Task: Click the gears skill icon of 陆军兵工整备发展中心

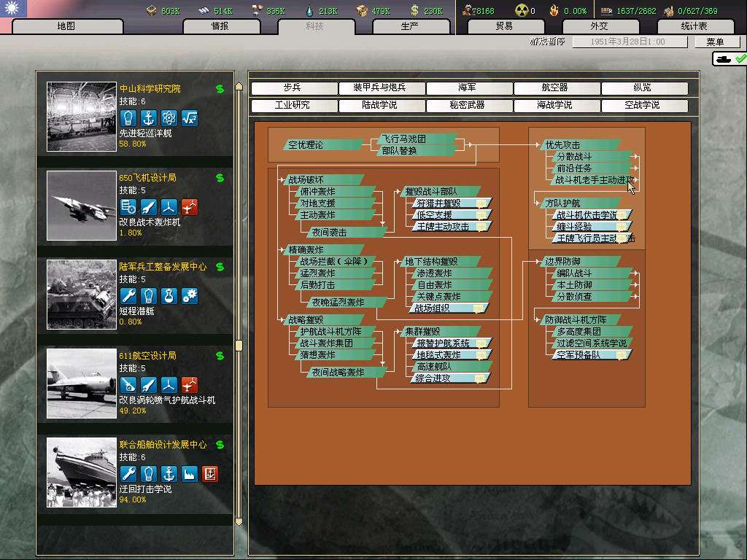Action: click(190, 296)
